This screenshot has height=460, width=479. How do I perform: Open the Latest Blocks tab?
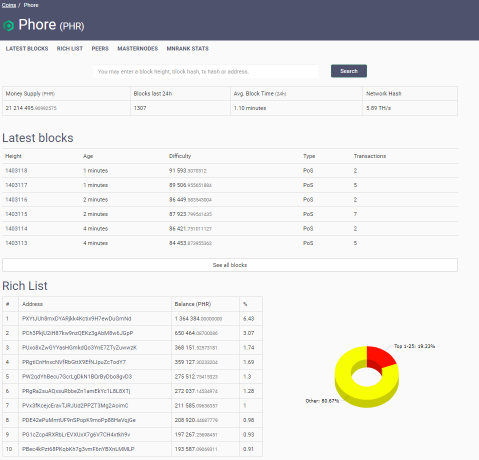tap(27, 49)
